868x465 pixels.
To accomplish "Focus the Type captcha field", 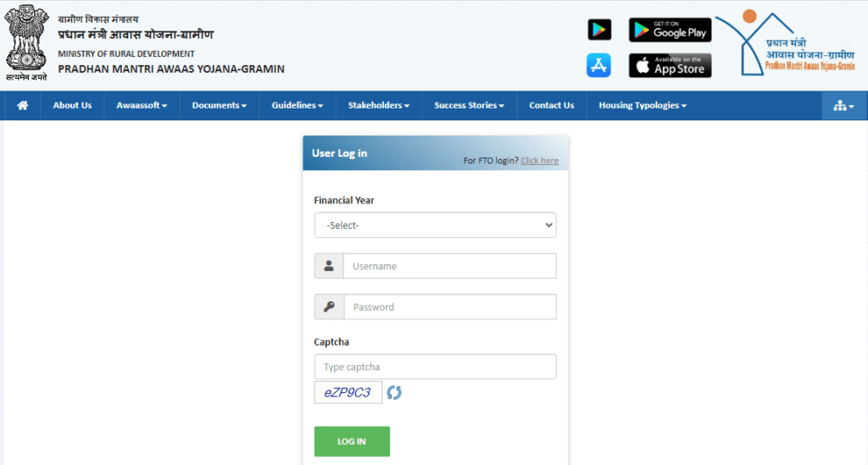I will click(435, 367).
